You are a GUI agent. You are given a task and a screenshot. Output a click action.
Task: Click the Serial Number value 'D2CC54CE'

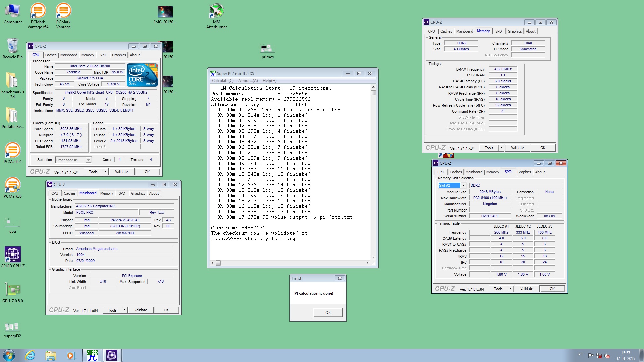tap(490, 216)
